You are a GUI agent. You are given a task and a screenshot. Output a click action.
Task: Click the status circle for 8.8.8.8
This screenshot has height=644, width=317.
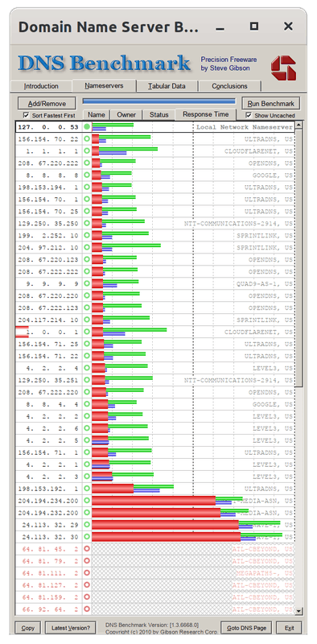(x=87, y=175)
